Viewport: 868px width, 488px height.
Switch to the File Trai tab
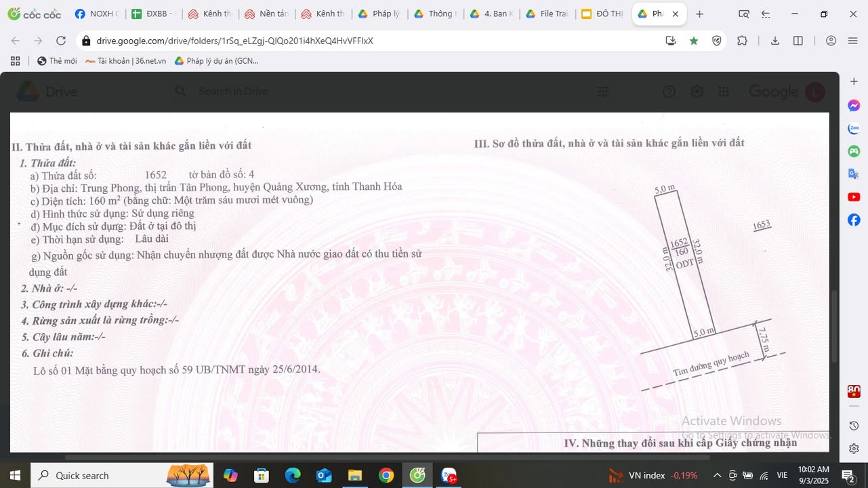coord(547,14)
